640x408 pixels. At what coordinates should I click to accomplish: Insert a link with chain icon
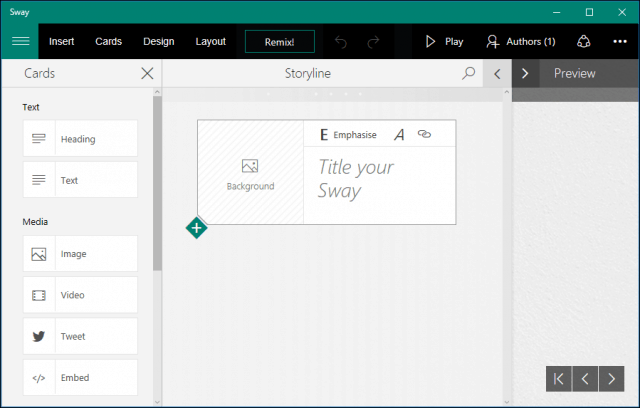tap(424, 134)
